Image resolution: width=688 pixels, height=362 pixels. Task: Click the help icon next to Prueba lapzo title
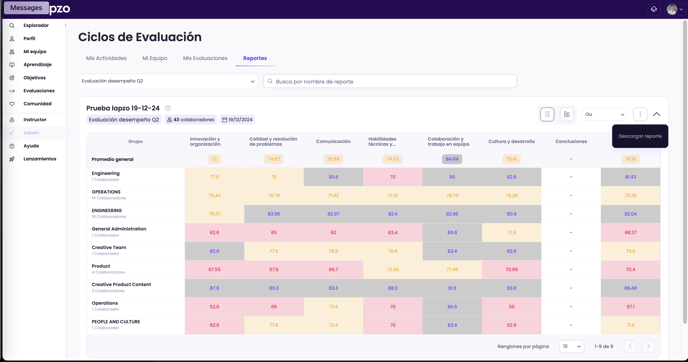[168, 108]
